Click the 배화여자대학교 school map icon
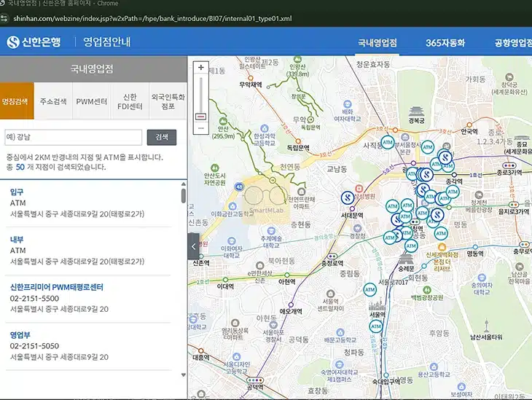The width and height of the screenshot is (532, 400). click(347, 104)
